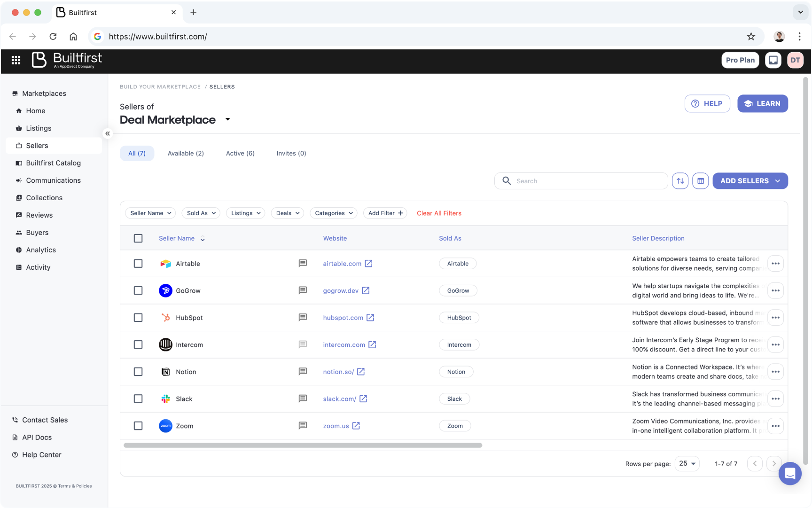Click in the sellers Search field

pos(581,181)
